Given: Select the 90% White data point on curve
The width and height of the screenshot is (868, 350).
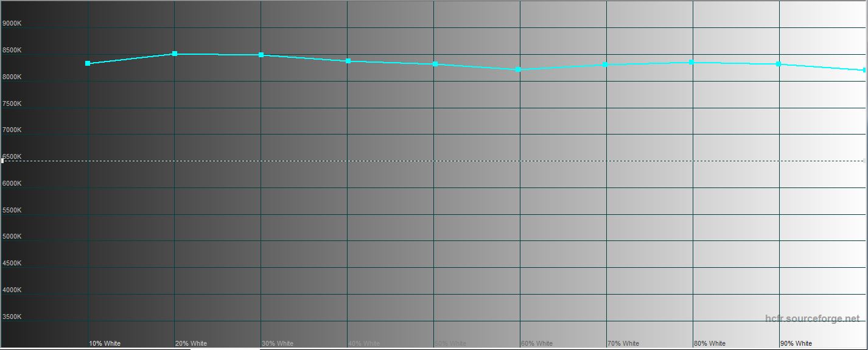Looking at the screenshot, I should (x=779, y=64).
